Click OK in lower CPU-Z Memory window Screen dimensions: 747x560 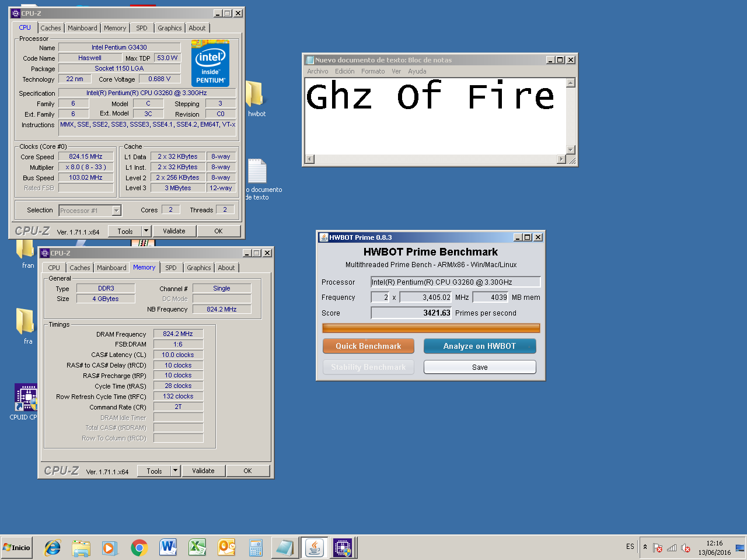[x=247, y=471]
